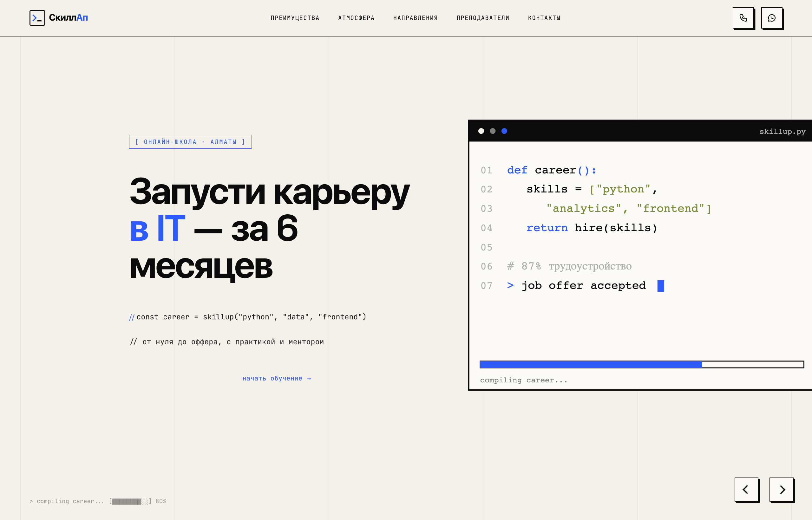Screen dimensions: 812x520
Task: Open the Направления menu item
Action: [x=416, y=18]
